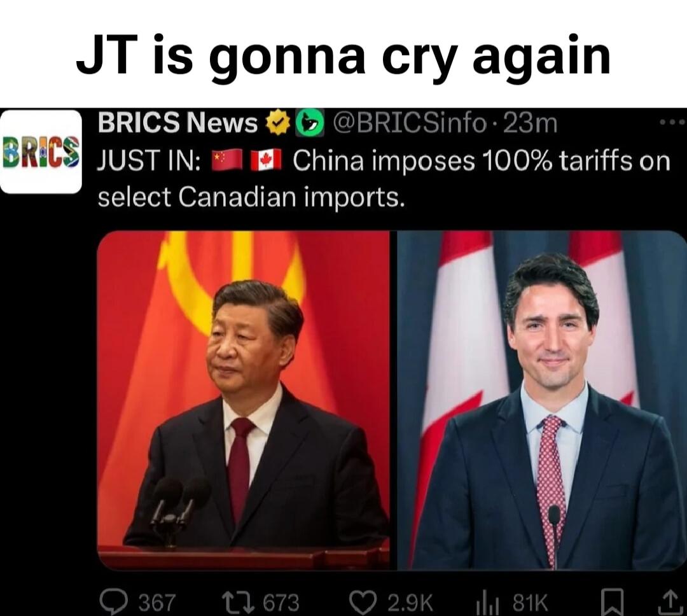The height and width of the screenshot is (616, 687).
Task: Bookmark this BRICS News post
Action: [612, 603]
